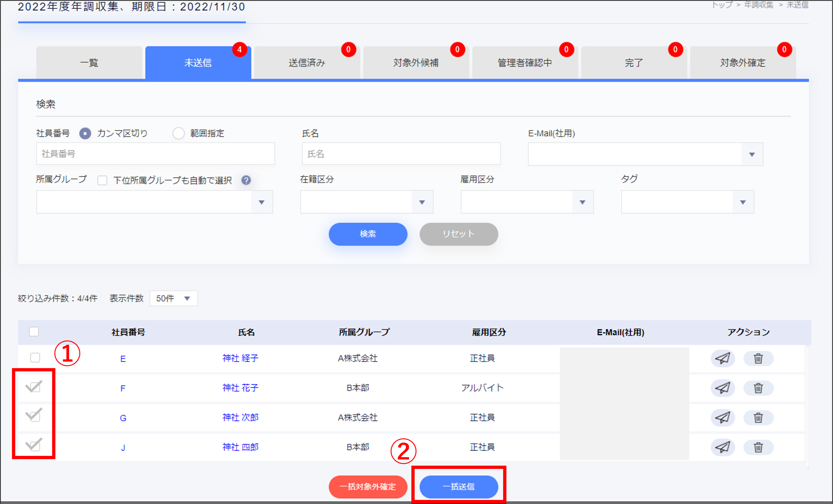Open the 管理者確認中 tab
Viewport: 833px width, 504px height.
(x=525, y=62)
